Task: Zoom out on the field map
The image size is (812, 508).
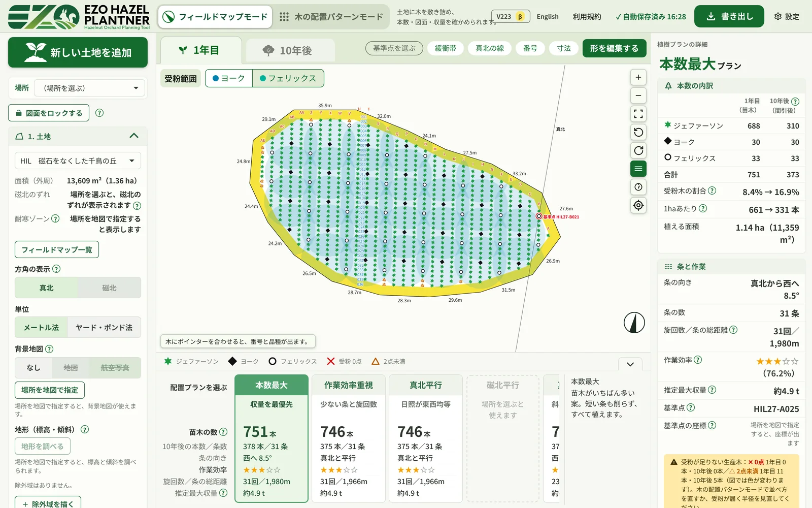Action: [x=638, y=96]
